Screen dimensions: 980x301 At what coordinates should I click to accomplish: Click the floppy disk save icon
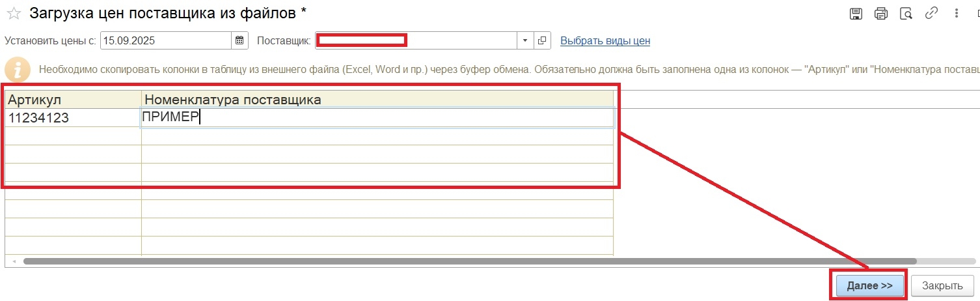click(x=857, y=13)
